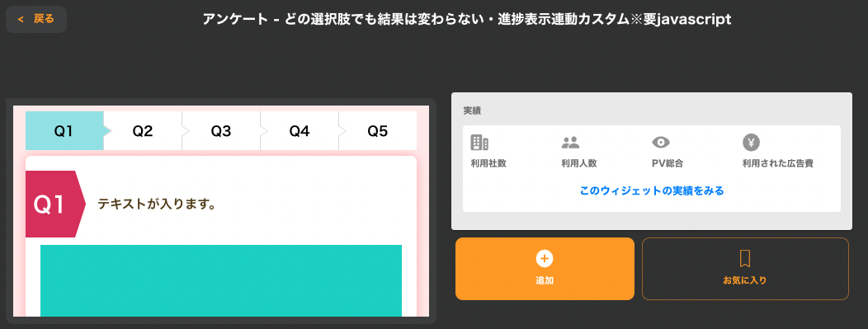This screenshot has height=329, width=868.
Task: Click the yen icon for 利用された広告費
Action: tap(751, 143)
